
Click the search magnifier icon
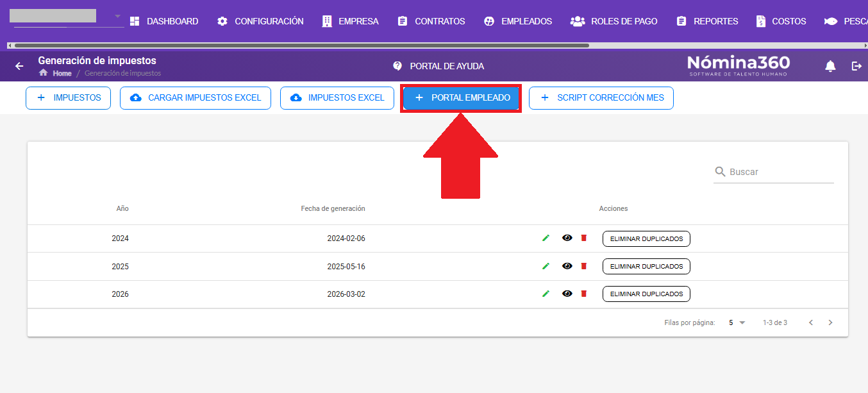(721, 172)
